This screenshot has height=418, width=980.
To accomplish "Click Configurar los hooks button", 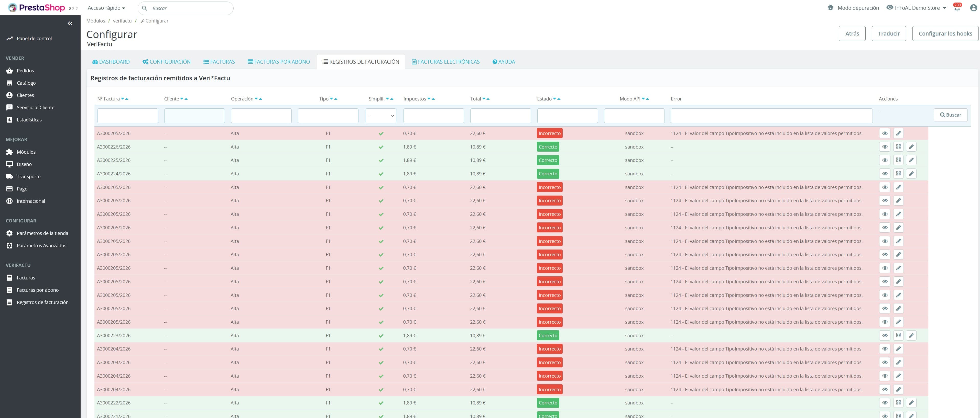I will (945, 33).
